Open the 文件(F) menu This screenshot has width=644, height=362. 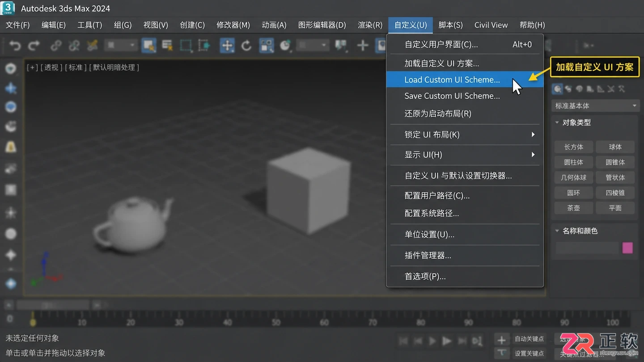click(x=18, y=25)
